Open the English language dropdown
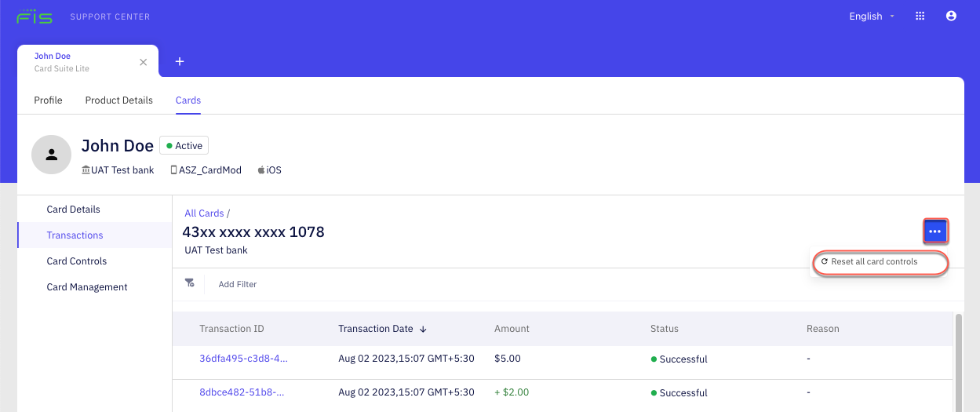The width and height of the screenshot is (980, 412). (x=871, y=16)
